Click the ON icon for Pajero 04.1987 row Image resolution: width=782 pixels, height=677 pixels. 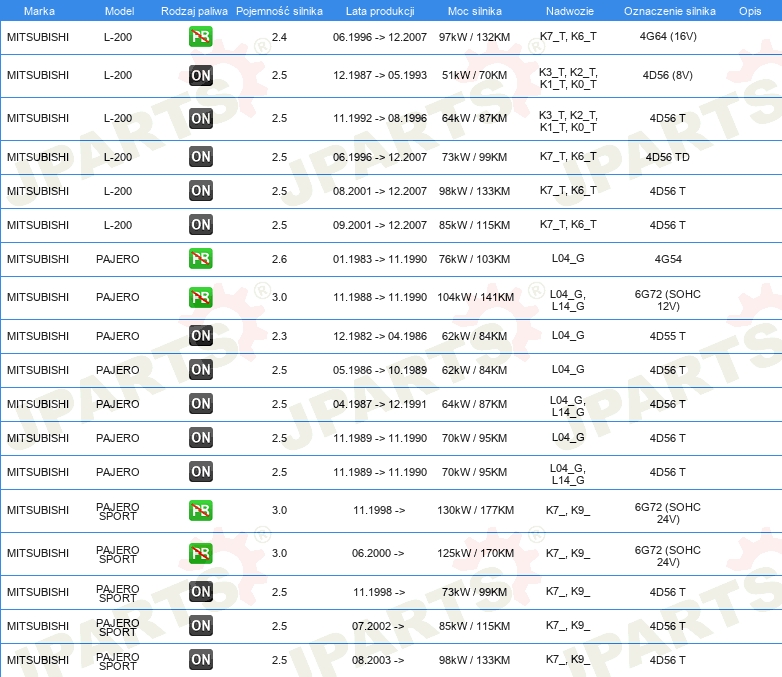(200, 403)
